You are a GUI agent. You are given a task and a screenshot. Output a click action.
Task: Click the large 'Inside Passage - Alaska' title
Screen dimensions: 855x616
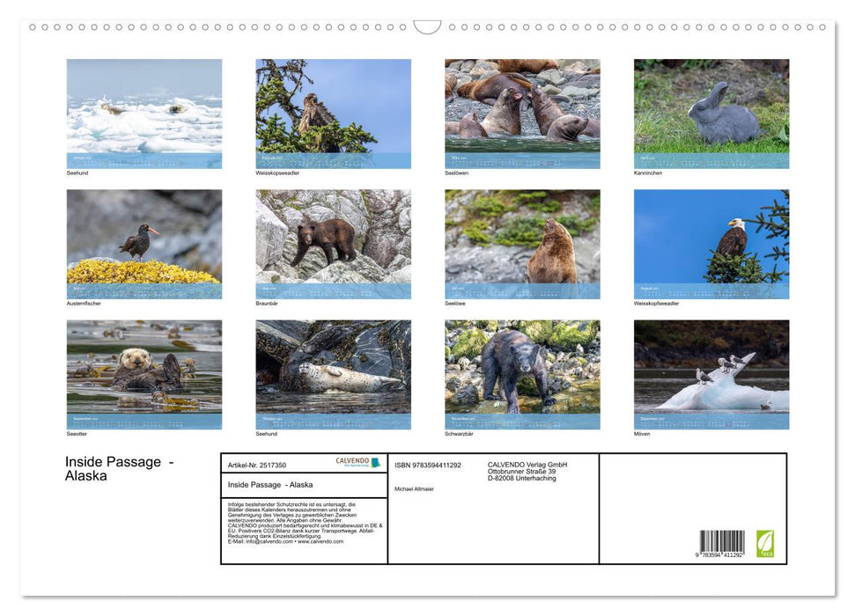[120, 469]
